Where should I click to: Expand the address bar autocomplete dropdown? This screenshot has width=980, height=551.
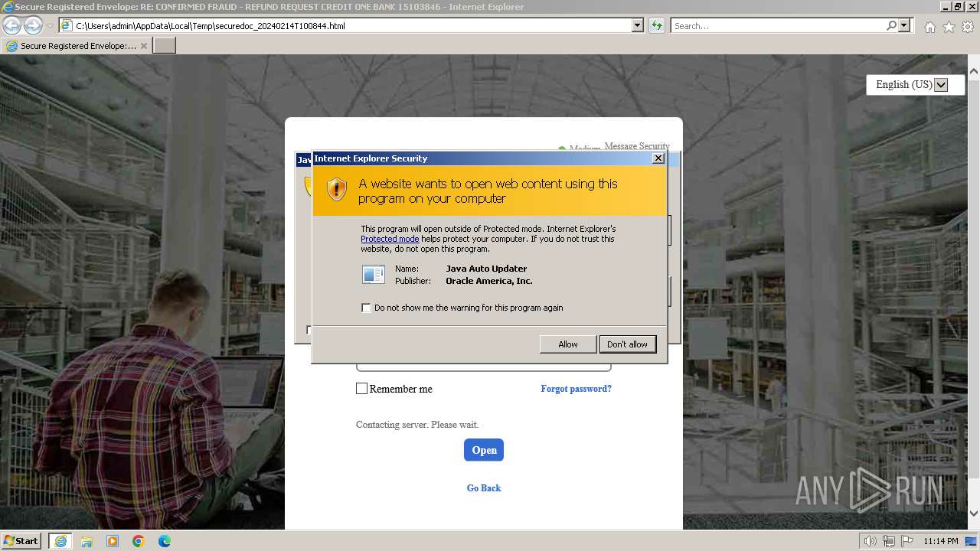pos(638,26)
